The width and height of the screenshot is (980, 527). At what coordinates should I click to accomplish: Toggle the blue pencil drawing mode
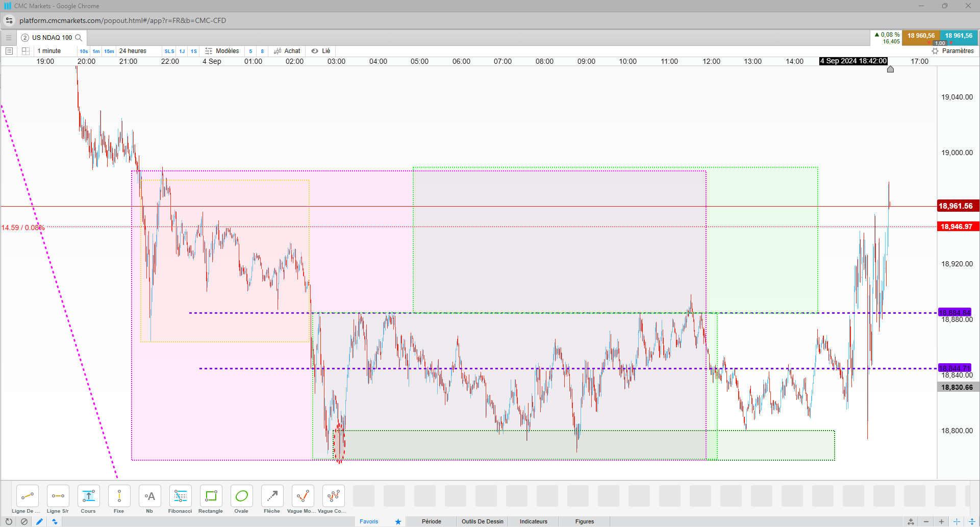(x=39, y=521)
